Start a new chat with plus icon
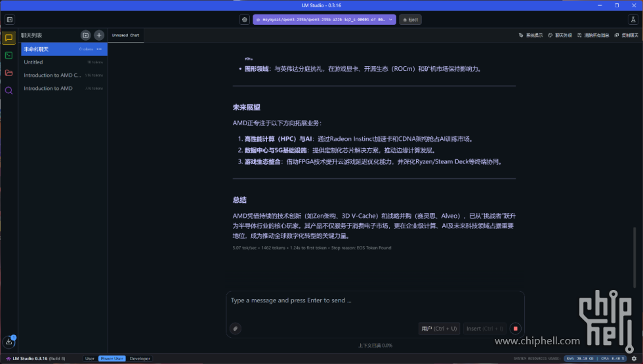The width and height of the screenshot is (643, 364). (x=99, y=35)
